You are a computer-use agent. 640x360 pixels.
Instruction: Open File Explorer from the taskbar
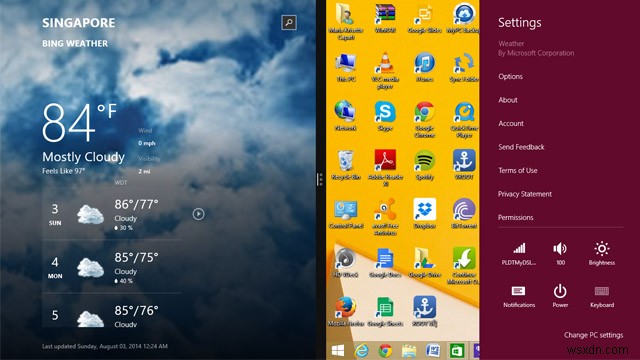(x=409, y=351)
